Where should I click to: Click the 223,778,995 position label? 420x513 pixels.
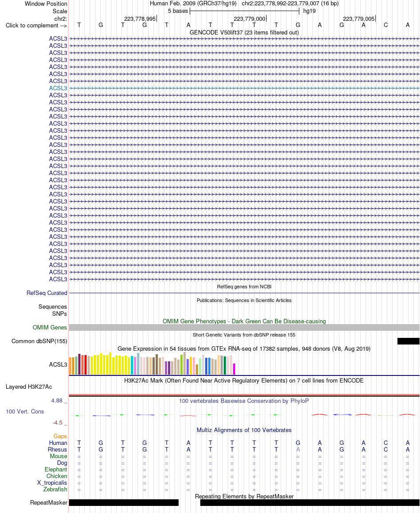[140, 19]
